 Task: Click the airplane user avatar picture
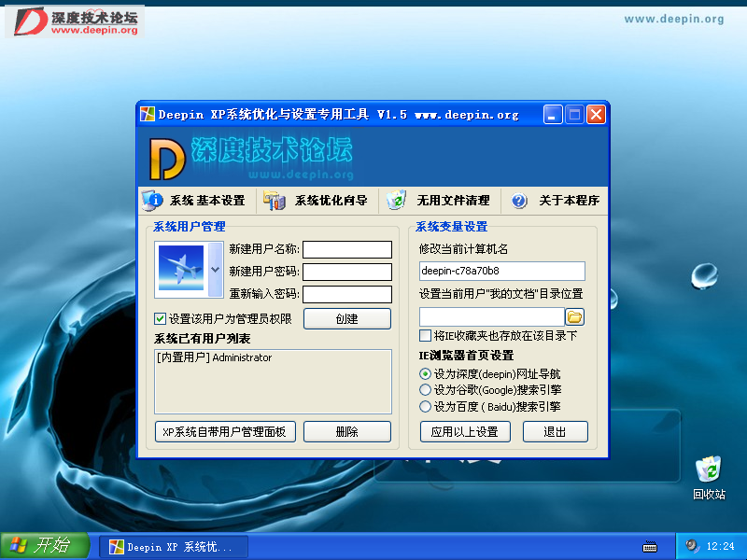pos(181,268)
